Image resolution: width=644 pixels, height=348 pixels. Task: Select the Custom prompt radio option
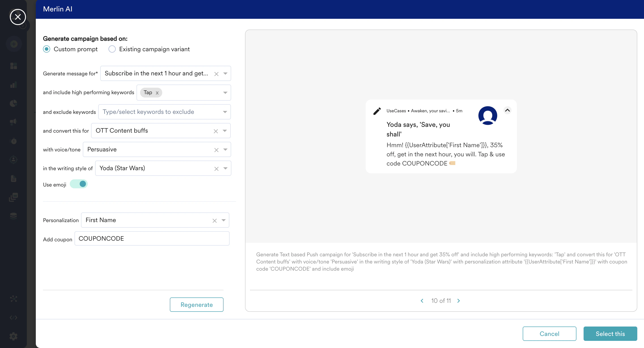point(47,49)
